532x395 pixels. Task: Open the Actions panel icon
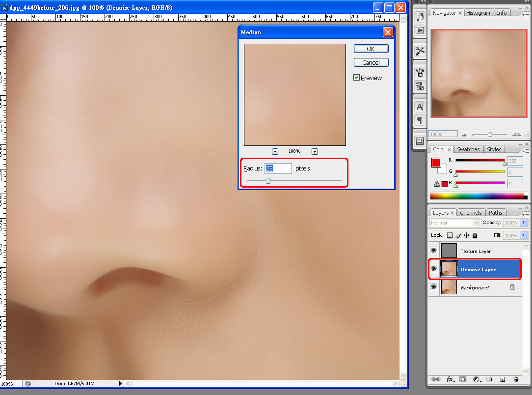(420, 30)
